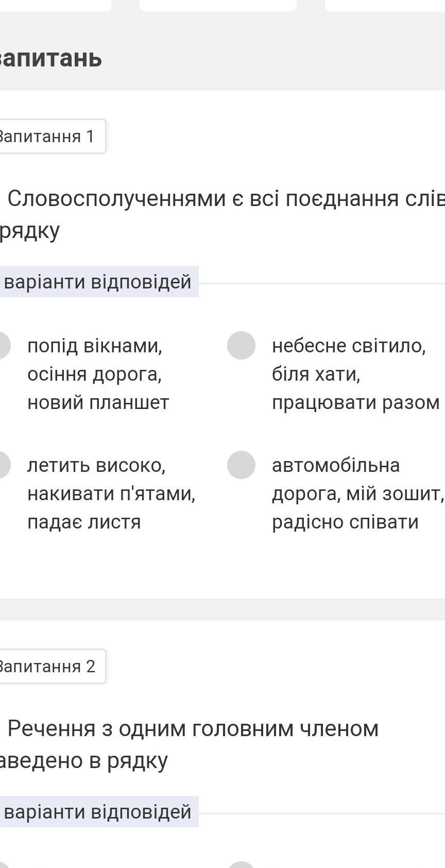
Task: Click the "запитань" section heading
Action: click(x=50, y=59)
